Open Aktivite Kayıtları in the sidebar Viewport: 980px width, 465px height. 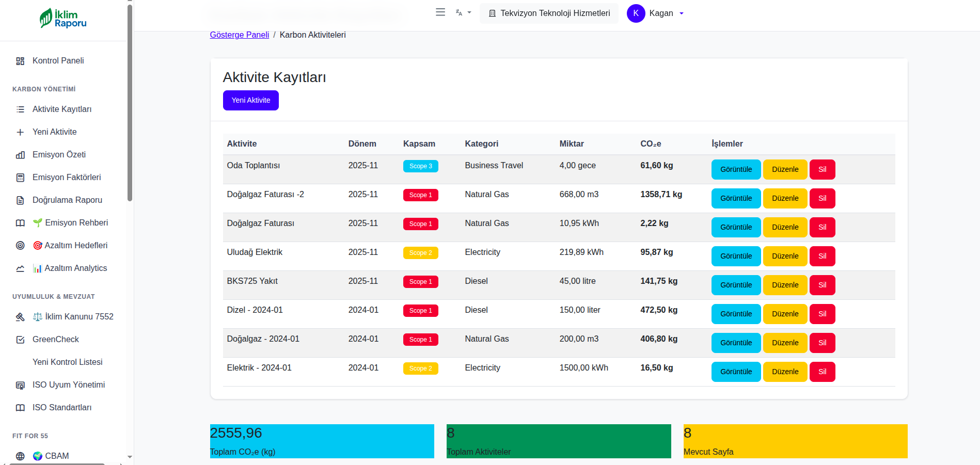click(x=62, y=109)
